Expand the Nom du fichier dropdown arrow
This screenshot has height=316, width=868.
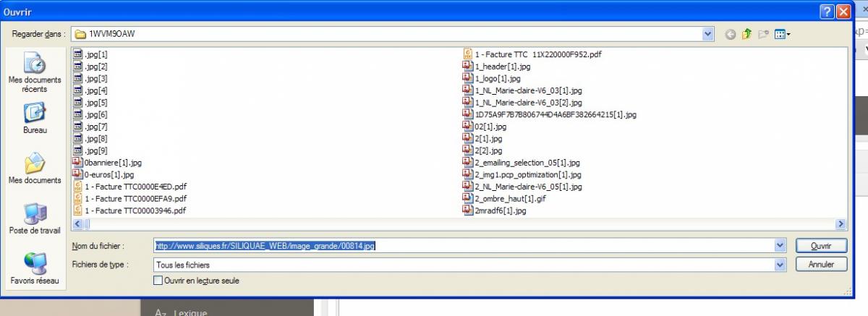pos(780,246)
